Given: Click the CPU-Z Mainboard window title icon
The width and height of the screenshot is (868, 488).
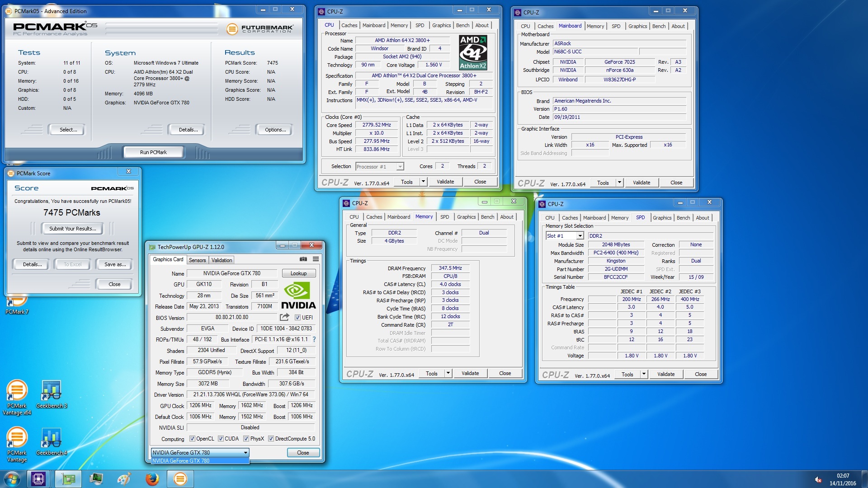Looking at the screenshot, I should click(518, 12).
